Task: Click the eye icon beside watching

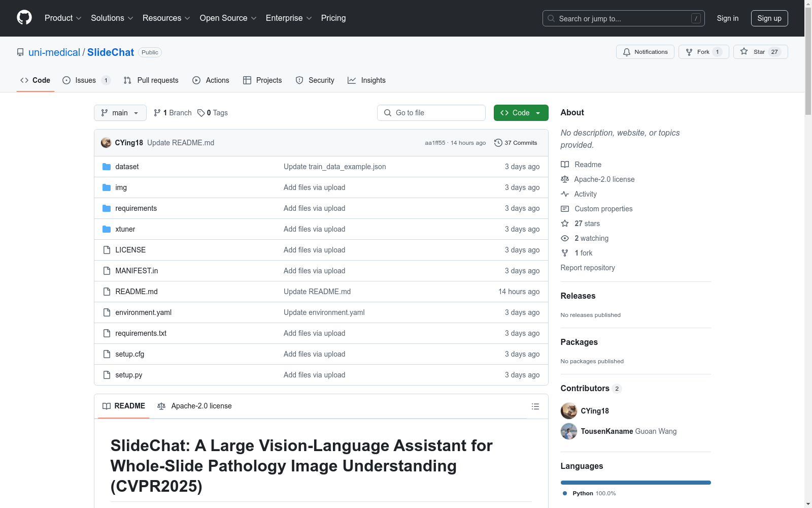Action: (x=565, y=238)
